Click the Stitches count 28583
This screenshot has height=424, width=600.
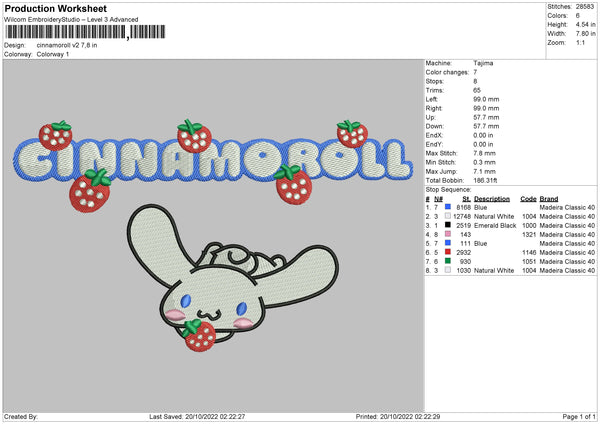click(x=586, y=7)
